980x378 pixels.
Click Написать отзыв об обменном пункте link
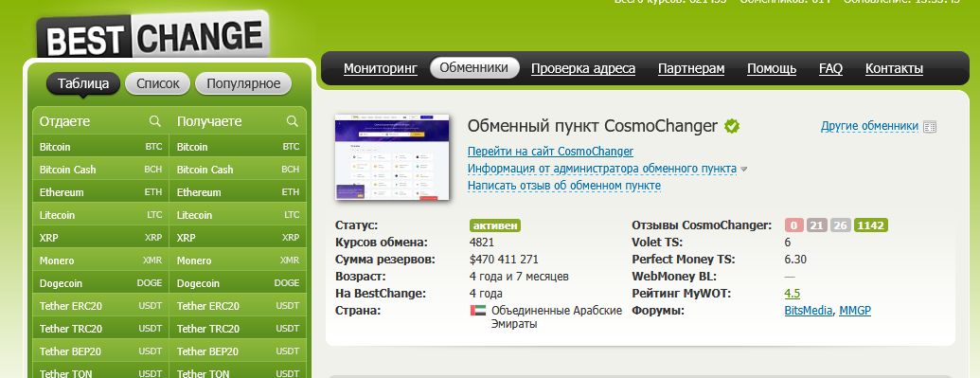click(x=563, y=186)
